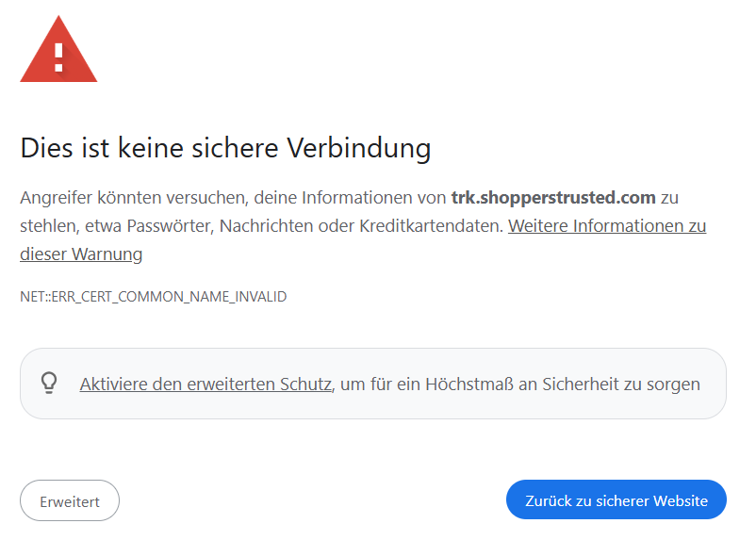The image size is (756, 540).
Task: Click text 'um für ein Höchstmaß an Sicherheit zu sorgen'
Action: pos(520,385)
